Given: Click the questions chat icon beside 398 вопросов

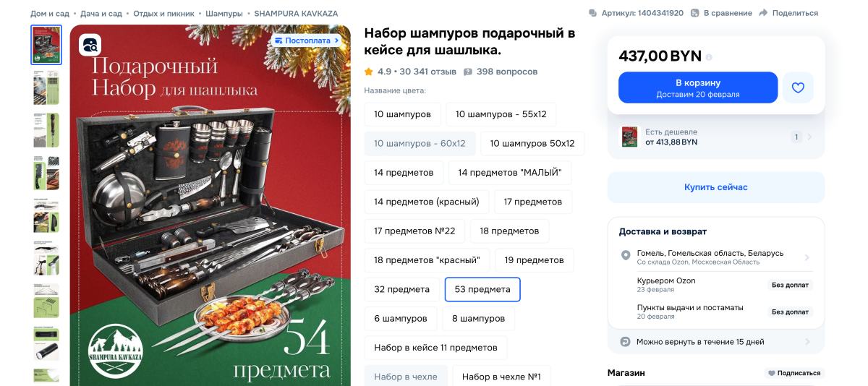Looking at the screenshot, I should pyautogui.click(x=468, y=72).
